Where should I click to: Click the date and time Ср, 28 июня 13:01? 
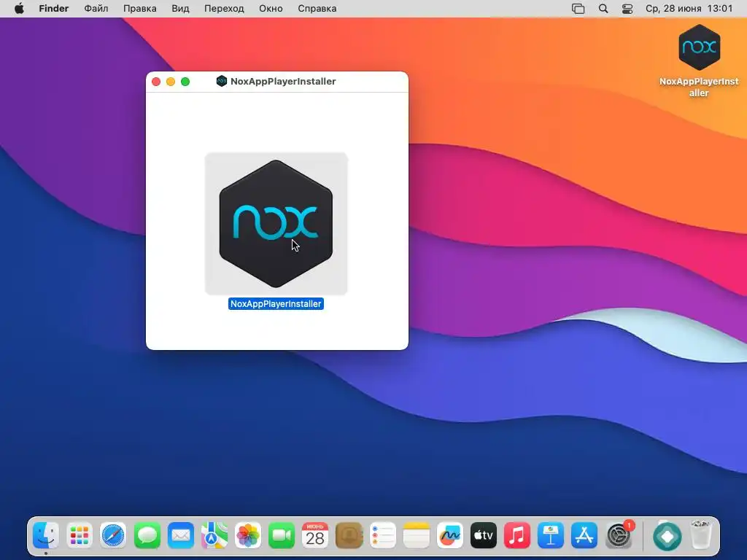coord(689,9)
